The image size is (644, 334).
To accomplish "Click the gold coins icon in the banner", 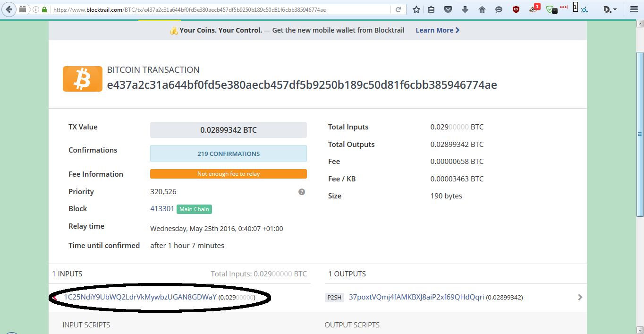I will click(x=174, y=31).
